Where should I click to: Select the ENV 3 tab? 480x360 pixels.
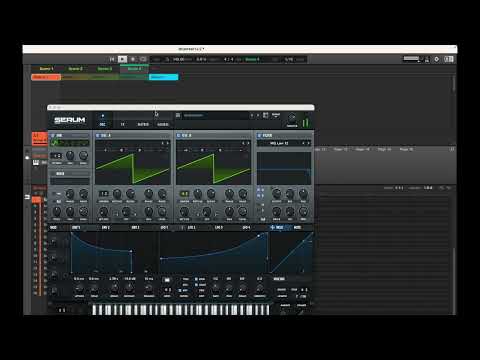pyautogui.click(x=135, y=228)
